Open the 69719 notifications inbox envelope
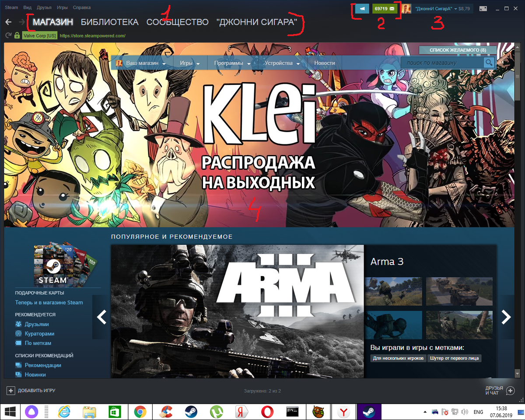525x420 pixels. pos(385,8)
